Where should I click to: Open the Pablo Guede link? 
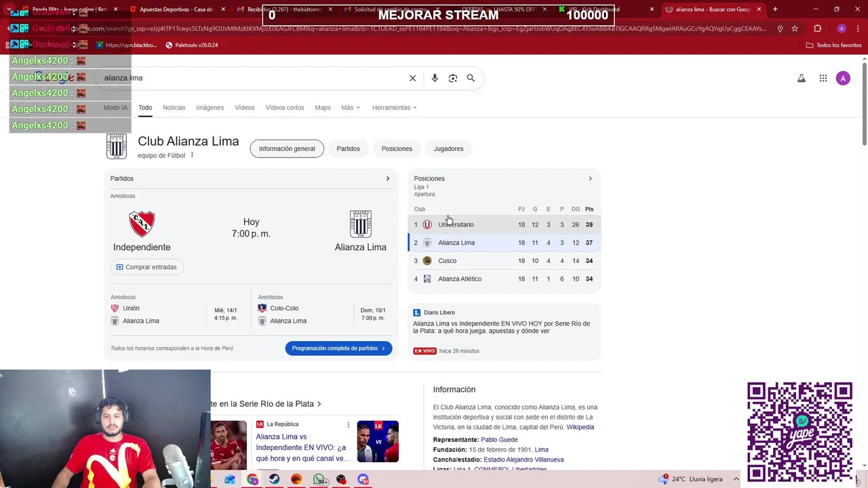499,440
